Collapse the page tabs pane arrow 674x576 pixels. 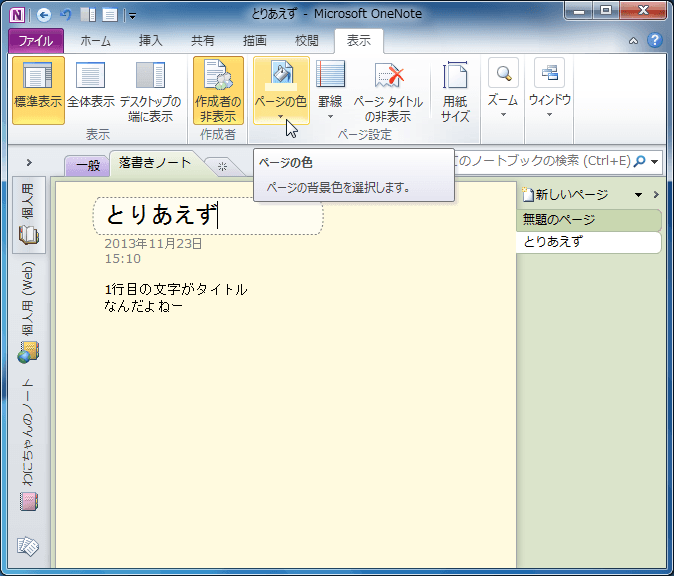[656, 195]
